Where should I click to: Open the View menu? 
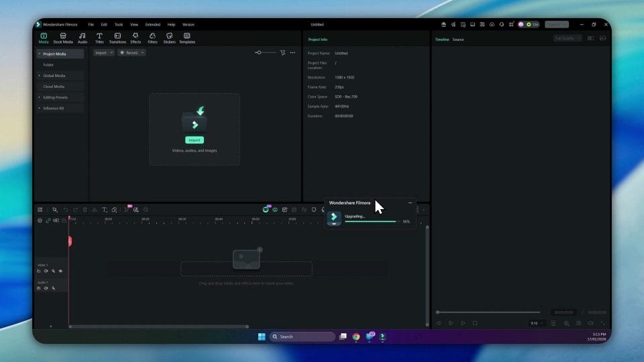tap(134, 25)
